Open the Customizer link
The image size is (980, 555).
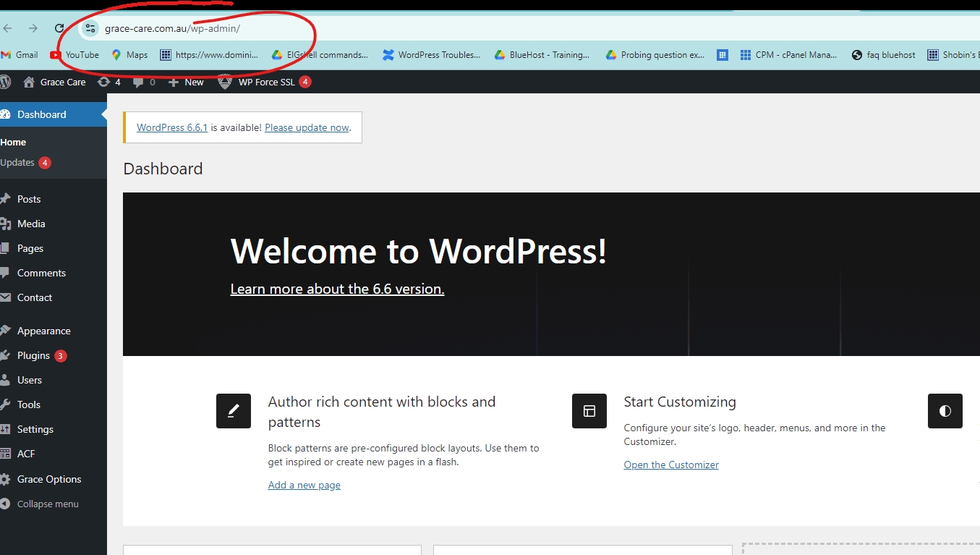coord(671,465)
